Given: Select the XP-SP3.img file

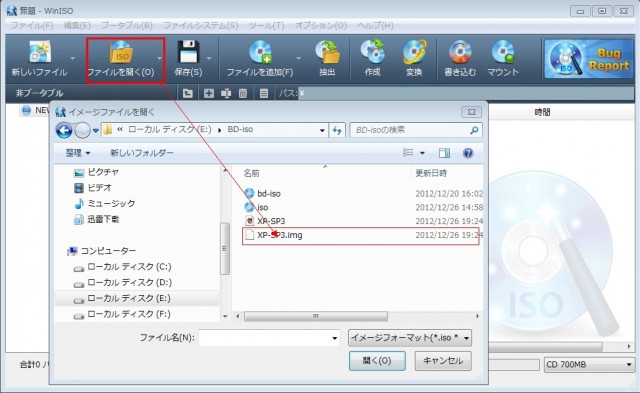Looking at the screenshot, I should point(360,236).
